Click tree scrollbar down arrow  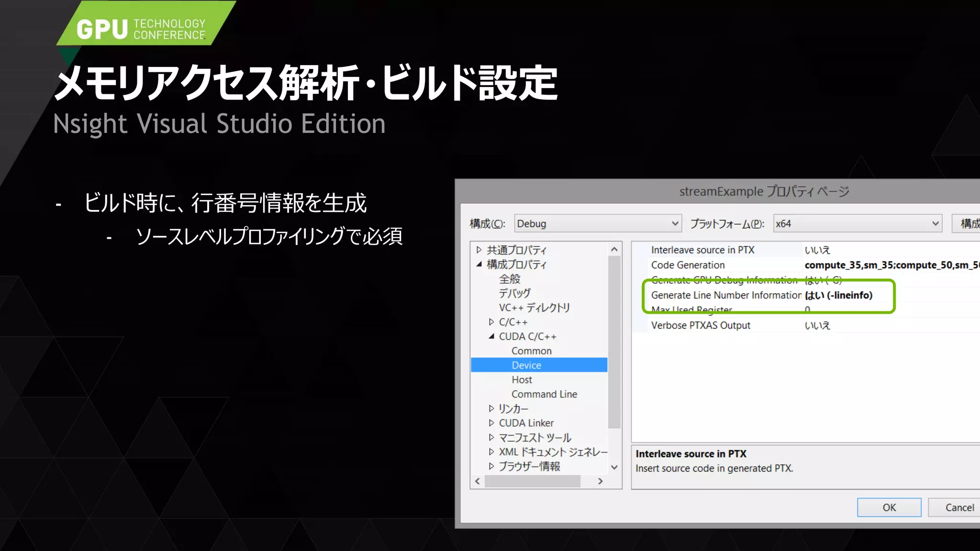coord(614,467)
